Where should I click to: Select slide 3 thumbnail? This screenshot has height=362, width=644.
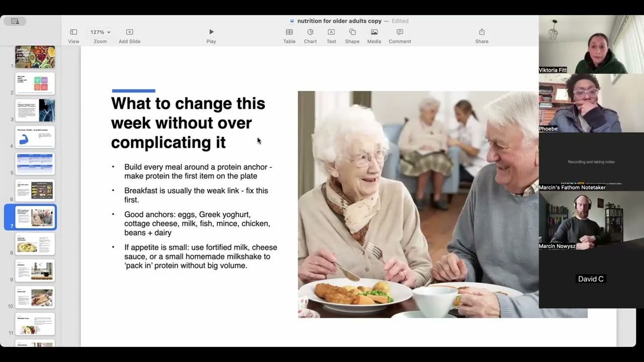(35, 110)
